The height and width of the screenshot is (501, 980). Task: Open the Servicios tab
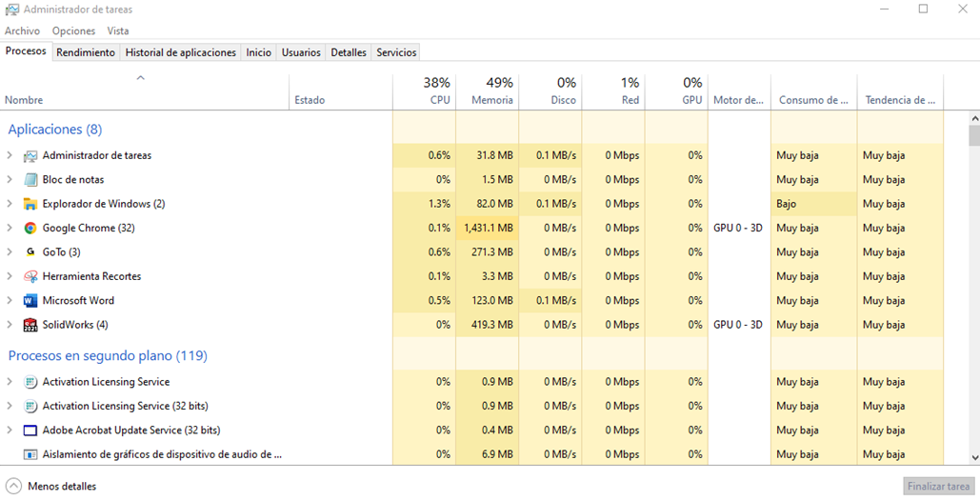(x=396, y=52)
